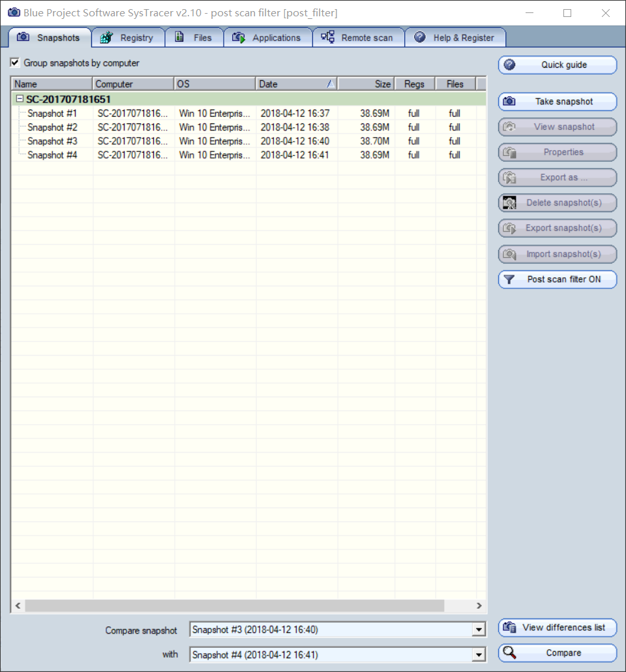Click the icon in Delete snapshot(s) button

tap(509, 203)
